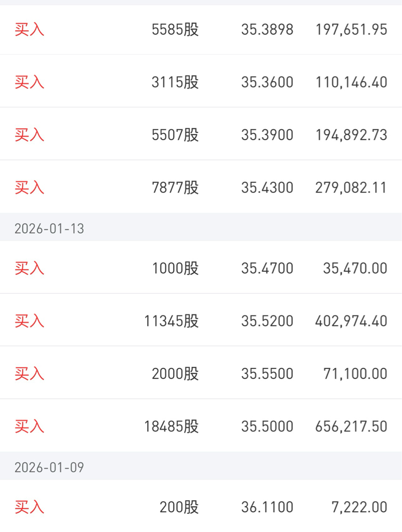Click the 35,470.00 amount

tap(355, 269)
